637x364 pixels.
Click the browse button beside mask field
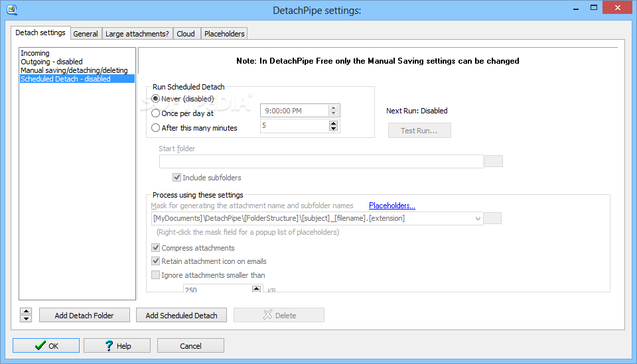[492, 218]
